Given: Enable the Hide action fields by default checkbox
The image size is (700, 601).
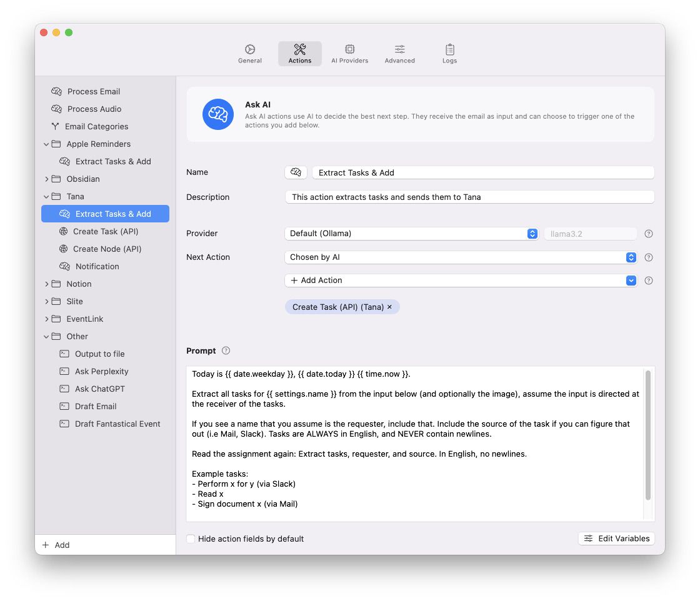Looking at the screenshot, I should pyautogui.click(x=190, y=539).
